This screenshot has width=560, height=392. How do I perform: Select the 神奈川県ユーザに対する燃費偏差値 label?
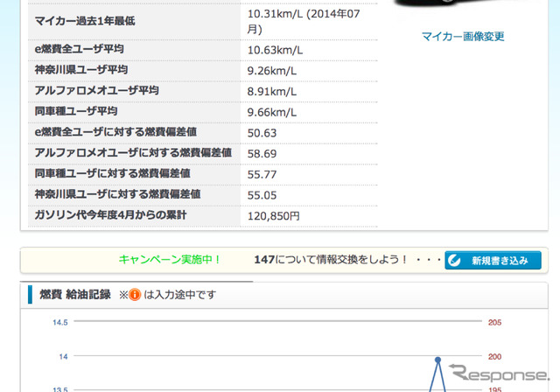point(117,194)
